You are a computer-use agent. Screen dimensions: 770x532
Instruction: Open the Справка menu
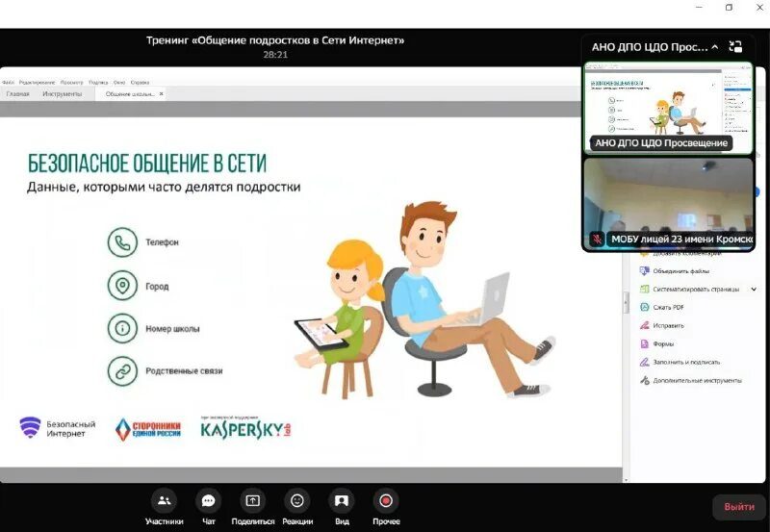click(140, 83)
